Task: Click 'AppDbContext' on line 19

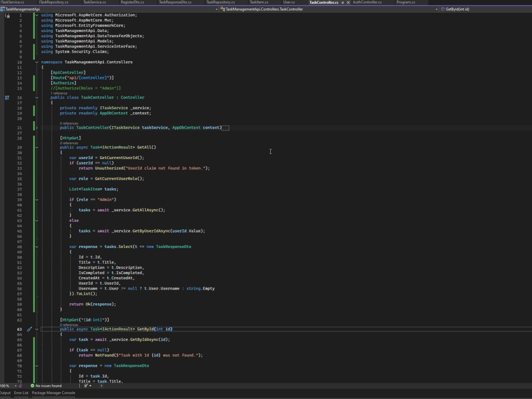Action: (x=114, y=113)
